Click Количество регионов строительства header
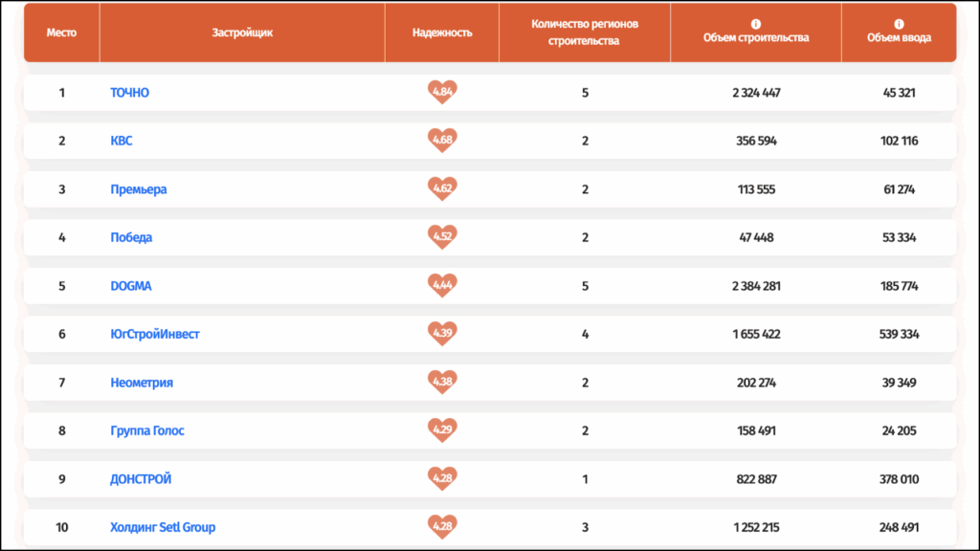The height and width of the screenshot is (551, 980). (x=584, y=33)
